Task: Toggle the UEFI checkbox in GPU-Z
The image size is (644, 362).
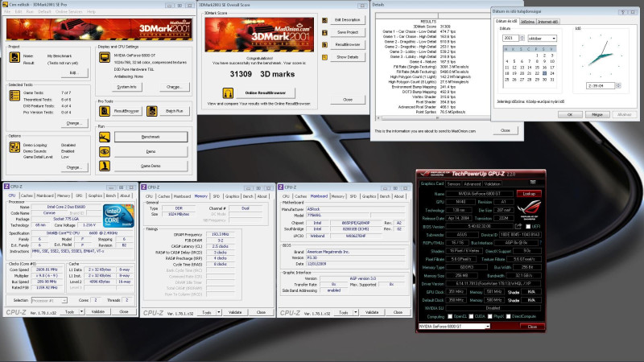Action: pyautogui.click(x=528, y=227)
